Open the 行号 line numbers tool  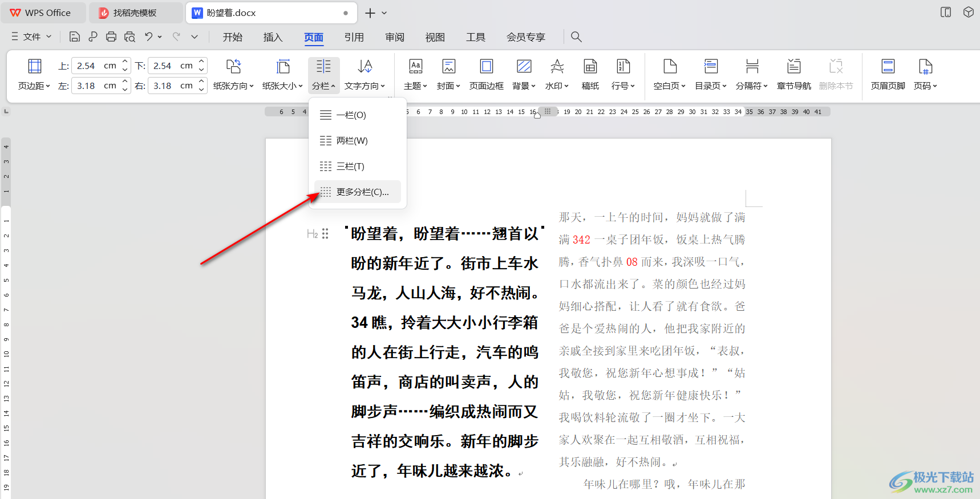pyautogui.click(x=623, y=75)
